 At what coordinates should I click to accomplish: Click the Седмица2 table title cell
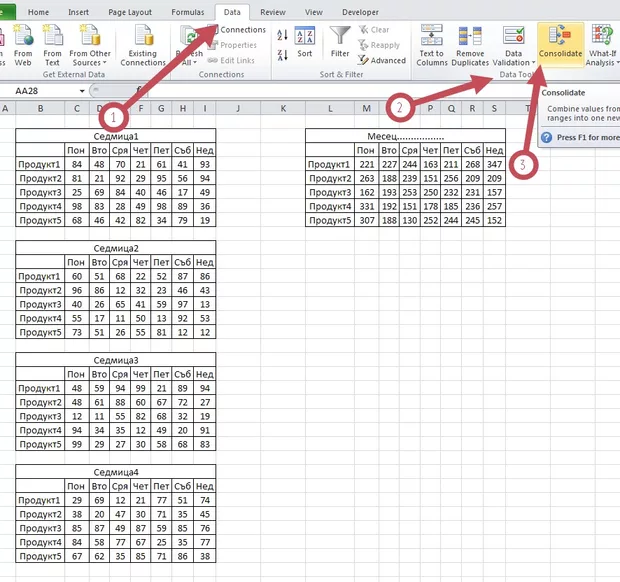[116, 248]
